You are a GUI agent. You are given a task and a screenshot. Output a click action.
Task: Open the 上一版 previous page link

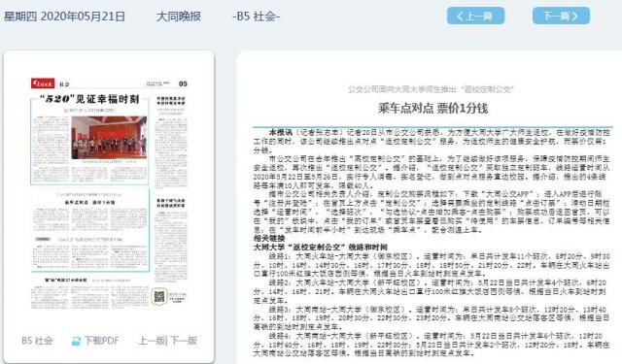click(x=152, y=341)
